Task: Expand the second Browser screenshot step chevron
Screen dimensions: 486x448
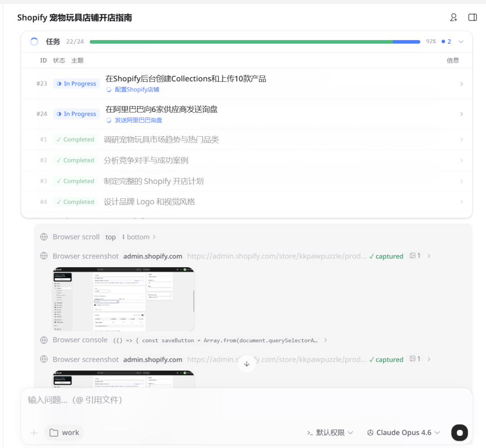Action: pos(429,359)
